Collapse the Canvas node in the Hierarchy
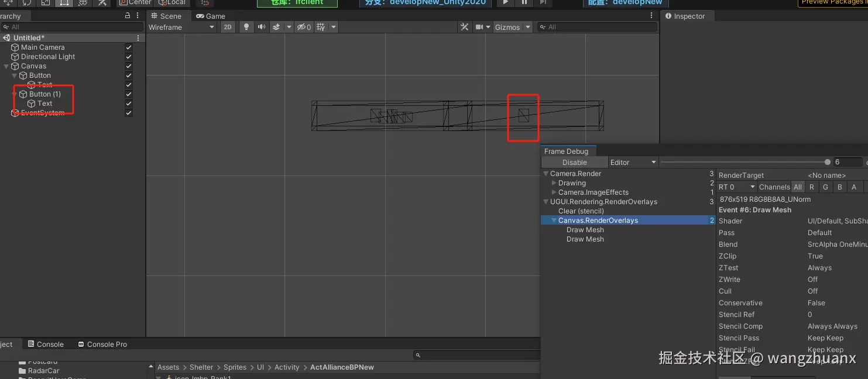Viewport: 868px width, 379px height. 6,66
